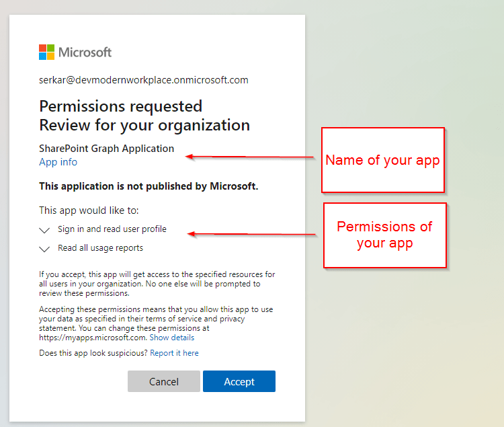Open the App info link

tap(58, 162)
